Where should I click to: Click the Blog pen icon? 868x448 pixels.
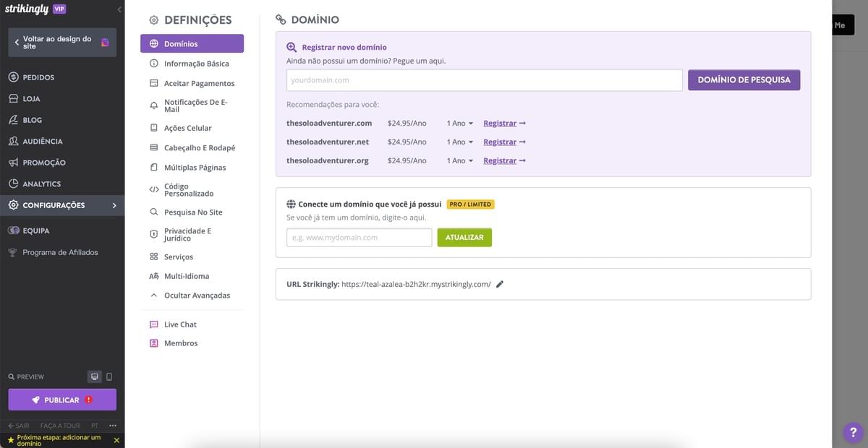tap(13, 120)
